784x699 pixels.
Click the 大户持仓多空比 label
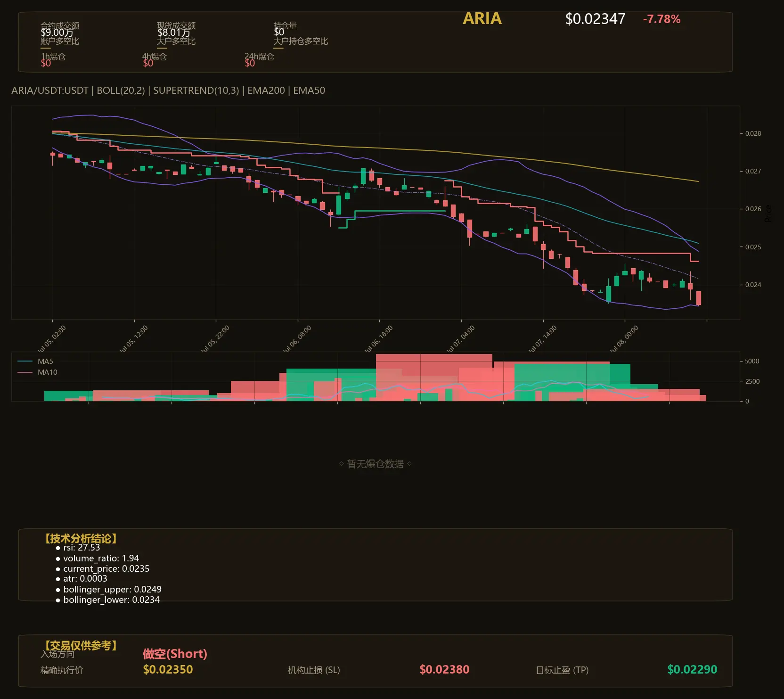pos(301,41)
